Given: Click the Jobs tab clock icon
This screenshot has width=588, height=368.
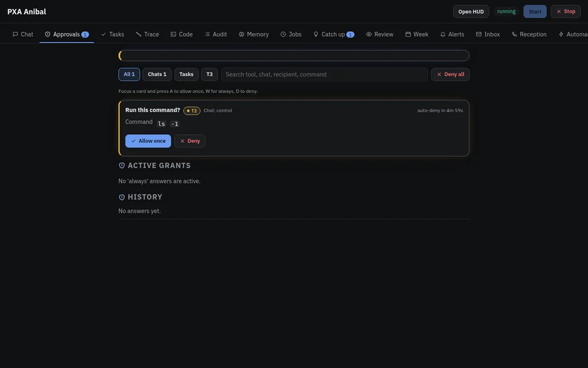Looking at the screenshot, I should pos(283,34).
